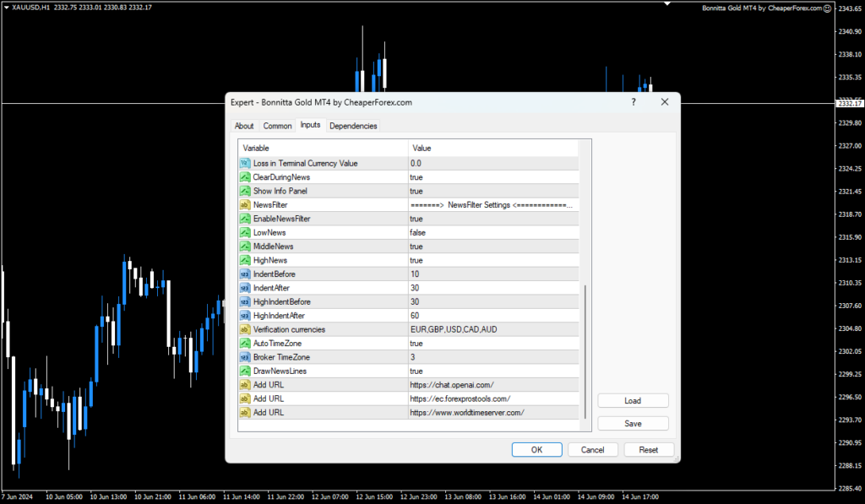Click the green toggle icon beside DrawNewsLines
Viewport: 865px width, 504px height.
244,371
